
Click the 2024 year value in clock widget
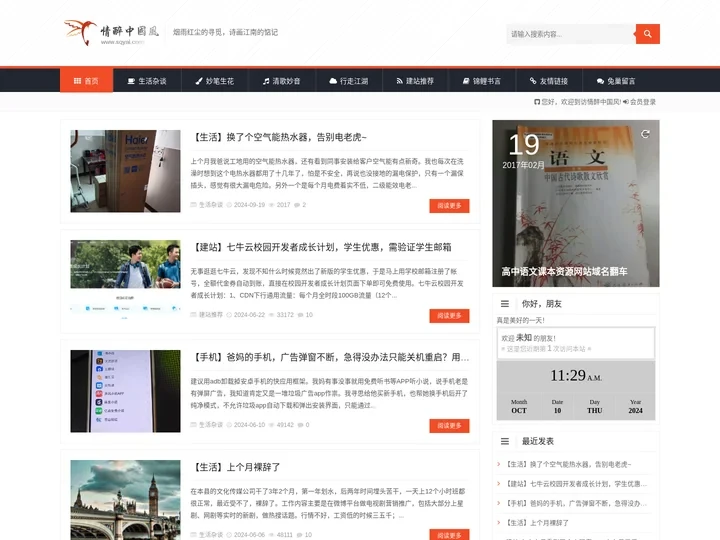[636, 411]
